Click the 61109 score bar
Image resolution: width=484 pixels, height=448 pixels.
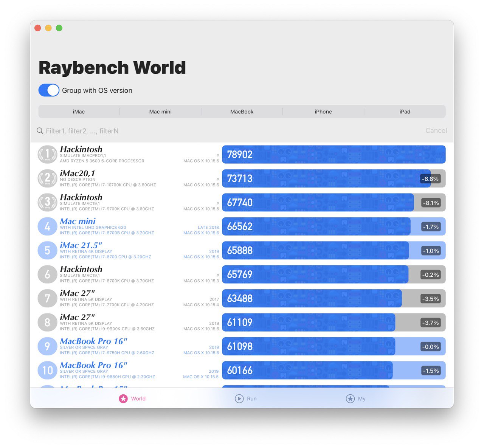[334, 322]
